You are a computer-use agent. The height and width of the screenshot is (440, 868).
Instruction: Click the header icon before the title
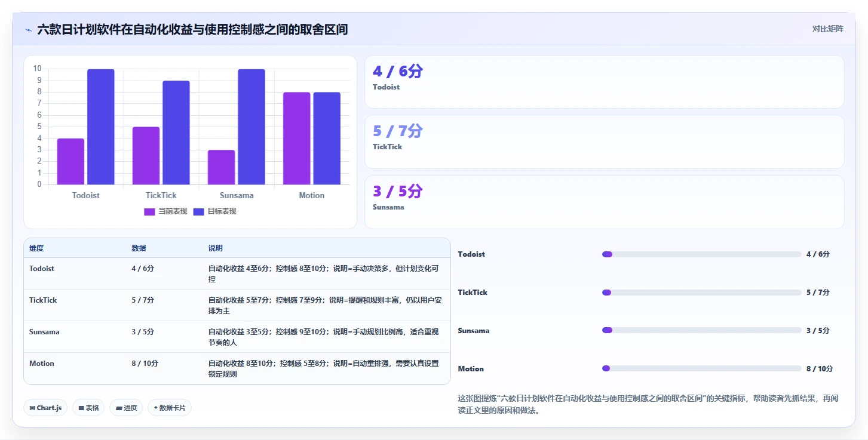click(28, 30)
